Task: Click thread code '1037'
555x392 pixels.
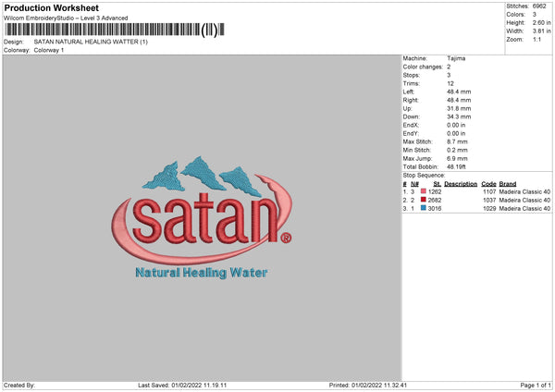Action: pos(489,201)
